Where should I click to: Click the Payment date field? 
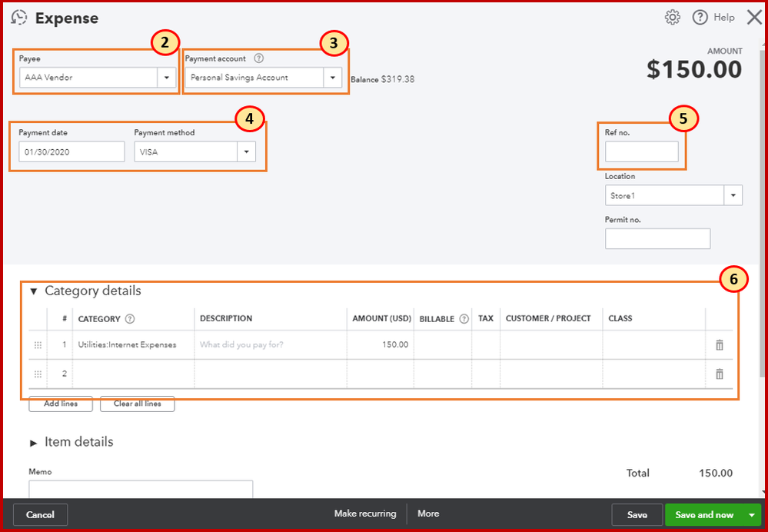coord(72,152)
